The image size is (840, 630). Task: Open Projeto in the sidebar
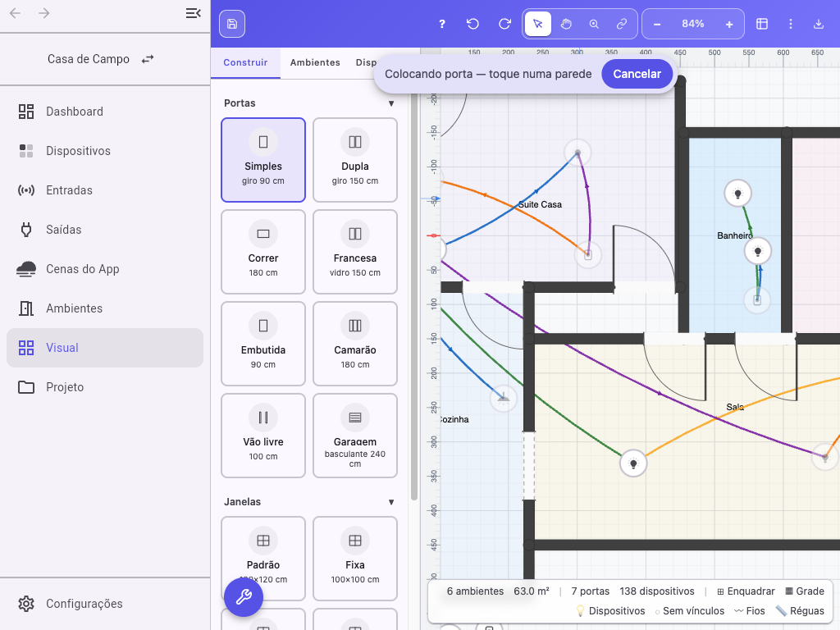pyautogui.click(x=105, y=387)
